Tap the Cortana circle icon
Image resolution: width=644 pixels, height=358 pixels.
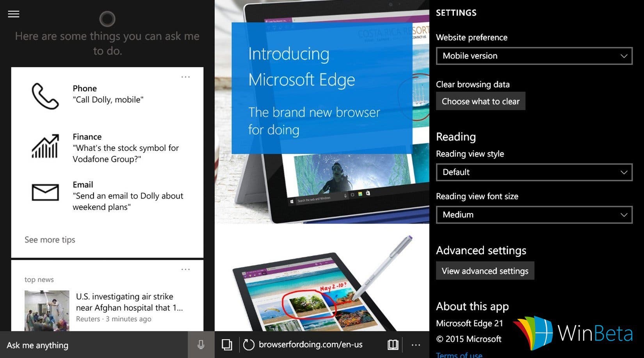tap(107, 18)
